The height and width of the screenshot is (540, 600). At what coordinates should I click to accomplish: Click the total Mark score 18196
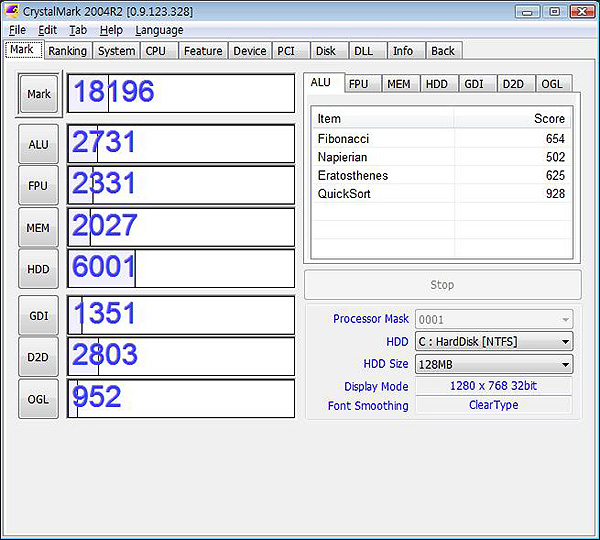114,91
